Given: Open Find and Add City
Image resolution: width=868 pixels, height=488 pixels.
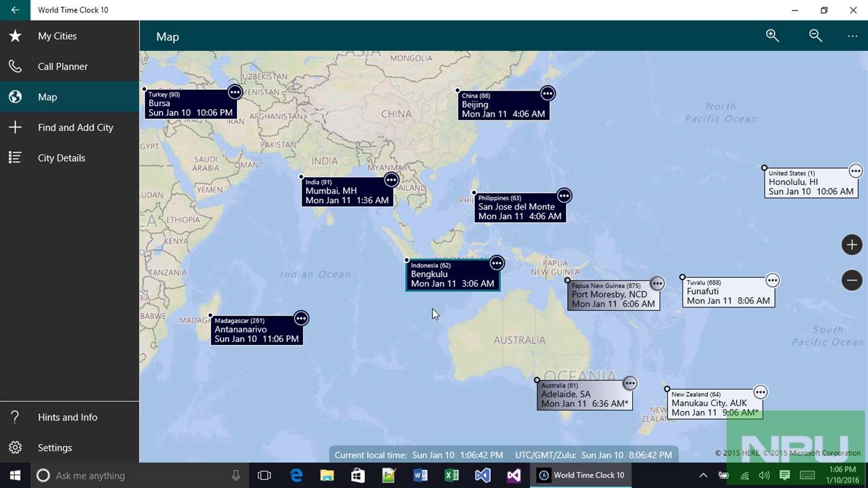Looking at the screenshot, I should 69,127.
